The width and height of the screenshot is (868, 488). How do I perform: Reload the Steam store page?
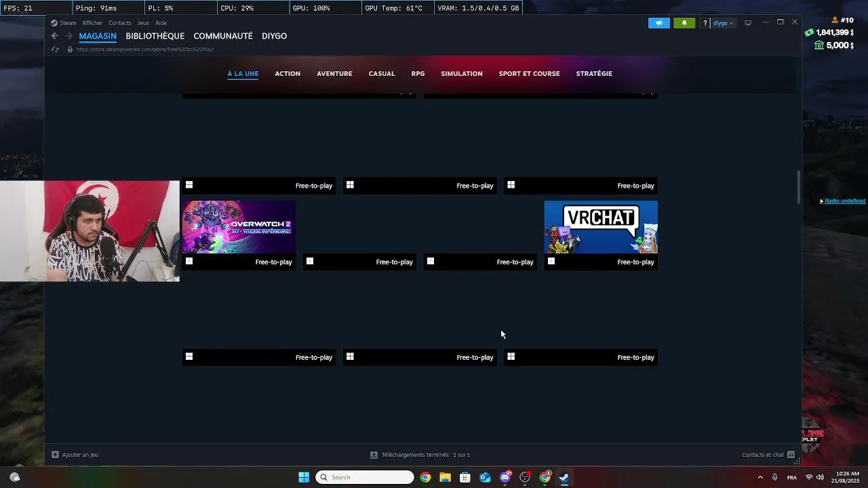56,49
